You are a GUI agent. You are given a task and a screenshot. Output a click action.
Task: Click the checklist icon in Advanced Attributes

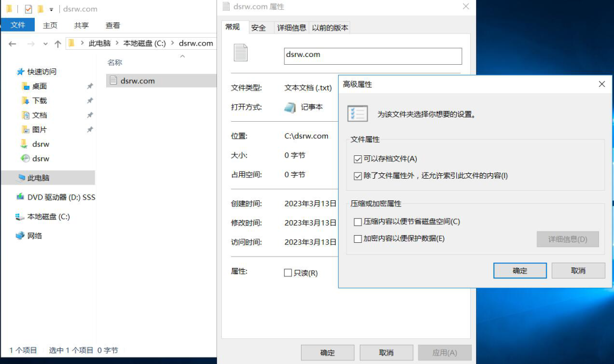(x=357, y=113)
